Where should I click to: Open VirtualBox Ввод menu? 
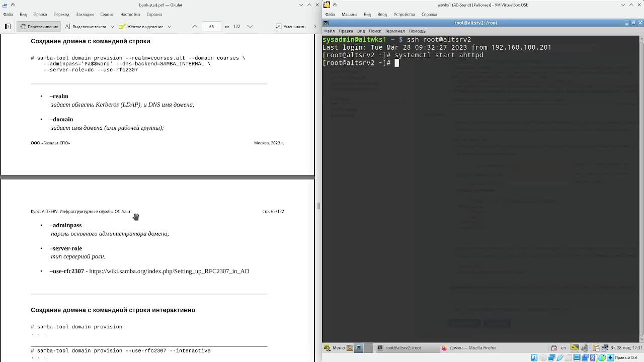pyautogui.click(x=382, y=14)
